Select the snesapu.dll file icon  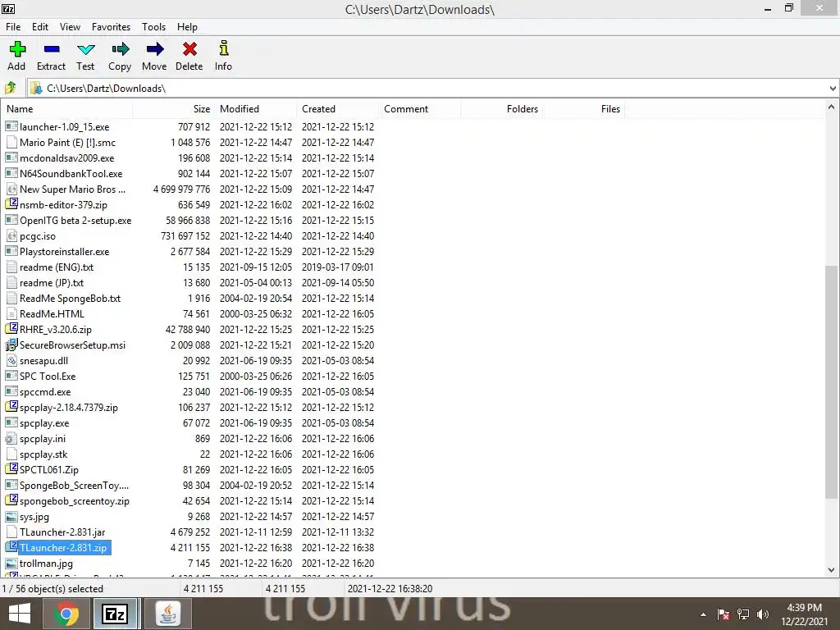pos(11,361)
